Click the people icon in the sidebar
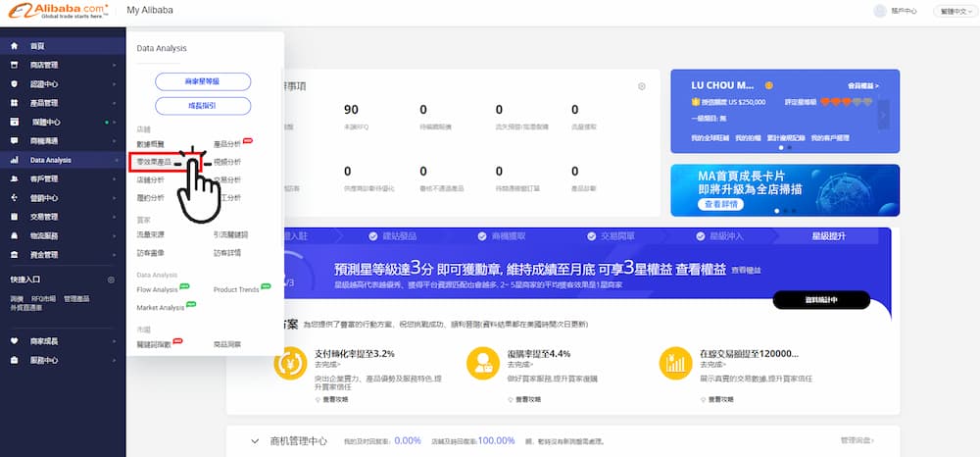This screenshot has height=457, width=980. (x=15, y=178)
